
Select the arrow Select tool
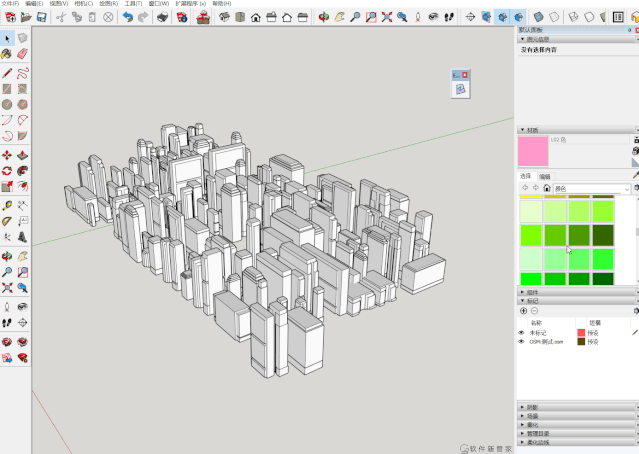pyautogui.click(x=7, y=38)
